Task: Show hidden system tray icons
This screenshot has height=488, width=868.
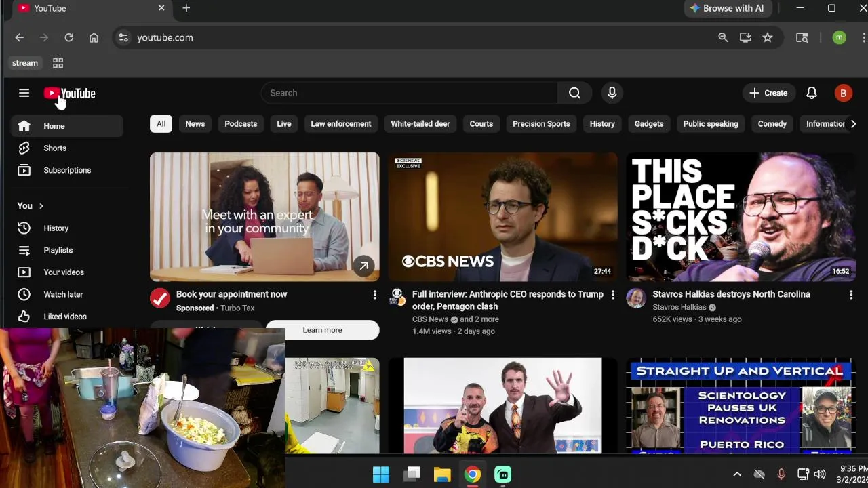Action: tap(737, 474)
